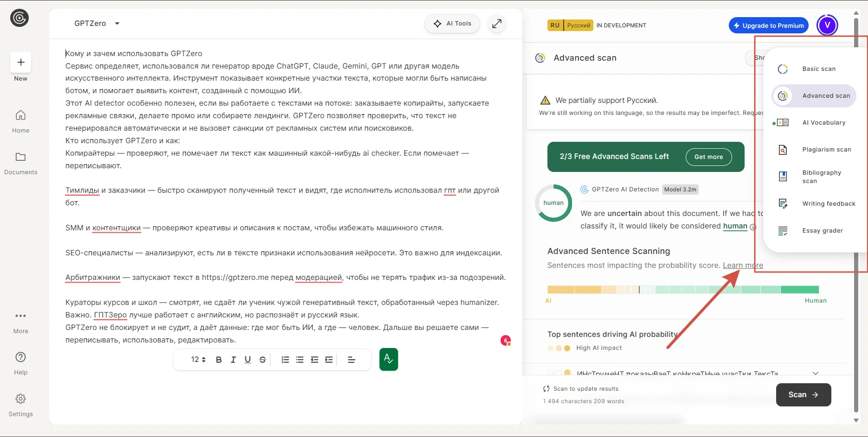The image size is (868, 437).
Task: Expand the GPTZero document title dropdown
Action: [x=117, y=24]
